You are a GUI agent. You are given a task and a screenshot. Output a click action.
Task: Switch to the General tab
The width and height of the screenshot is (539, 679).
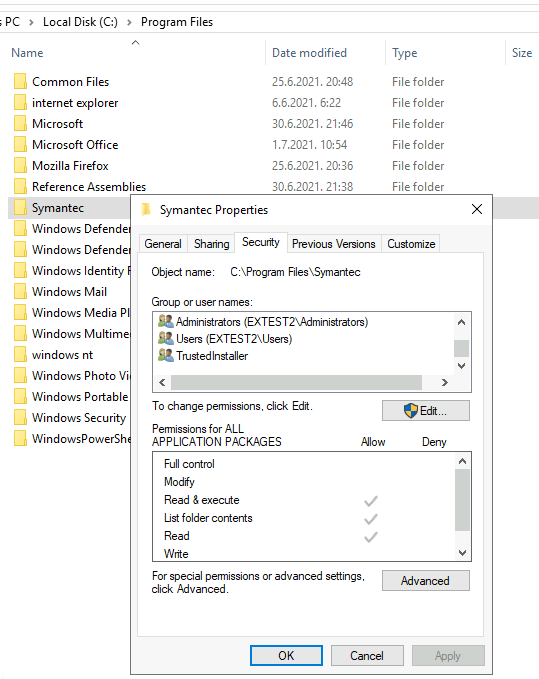163,244
